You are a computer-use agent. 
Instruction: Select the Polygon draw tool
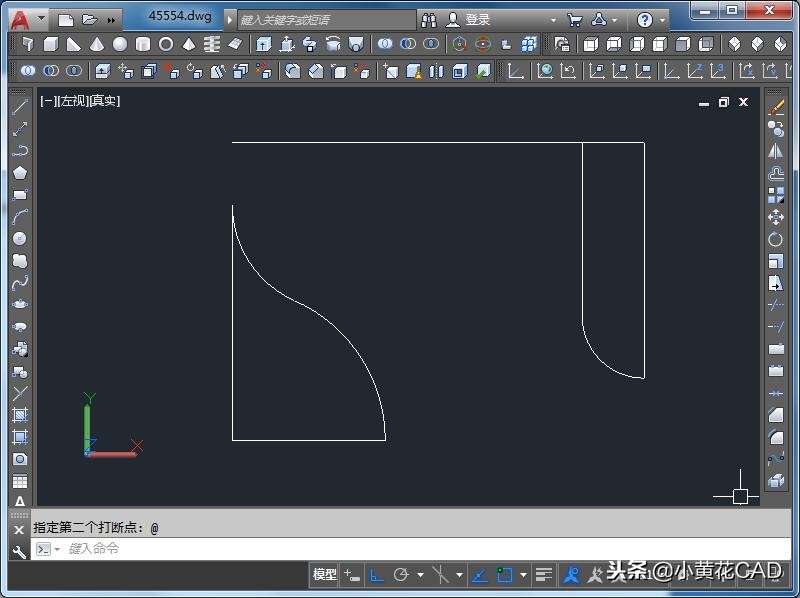coord(19,173)
